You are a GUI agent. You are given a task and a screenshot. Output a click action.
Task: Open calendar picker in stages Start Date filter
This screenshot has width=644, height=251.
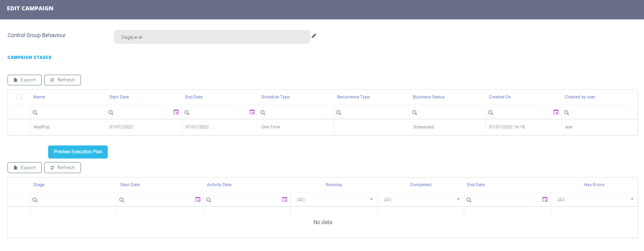(x=176, y=112)
